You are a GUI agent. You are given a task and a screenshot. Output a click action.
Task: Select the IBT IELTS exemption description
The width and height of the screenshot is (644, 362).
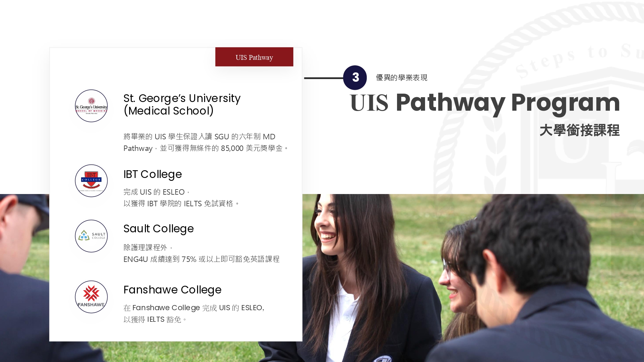(181, 198)
